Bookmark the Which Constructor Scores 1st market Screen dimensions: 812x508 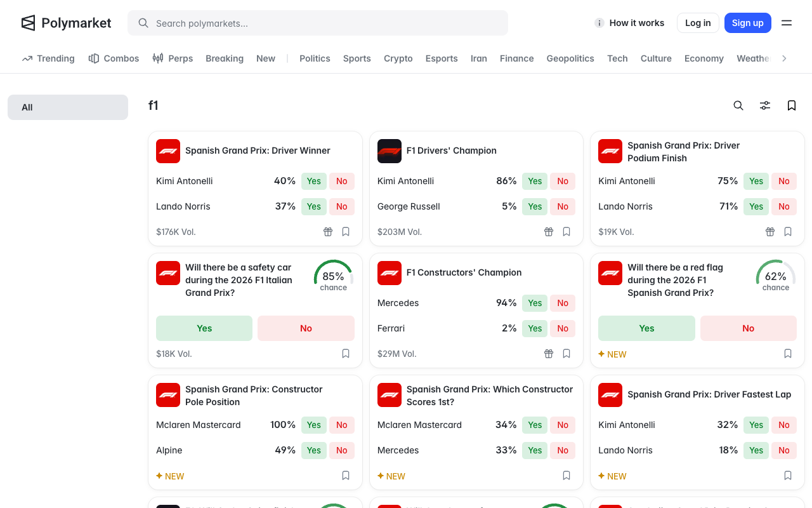point(566,476)
